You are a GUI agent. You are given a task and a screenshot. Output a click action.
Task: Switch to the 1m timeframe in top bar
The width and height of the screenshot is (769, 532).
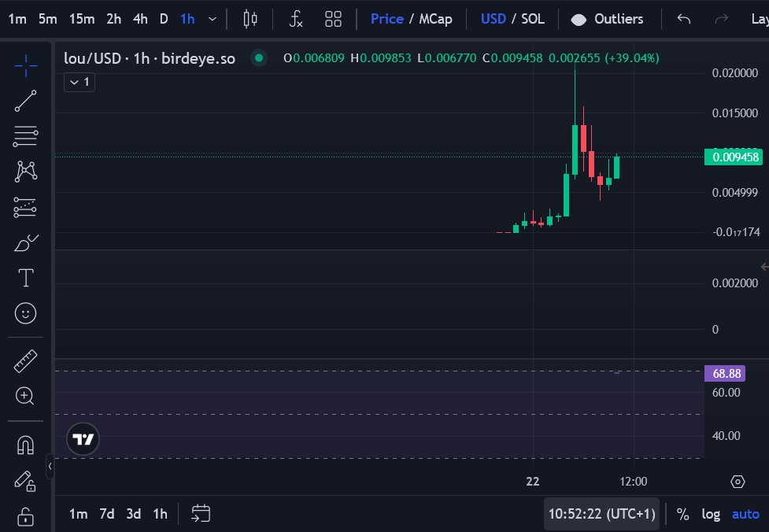pos(17,19)
